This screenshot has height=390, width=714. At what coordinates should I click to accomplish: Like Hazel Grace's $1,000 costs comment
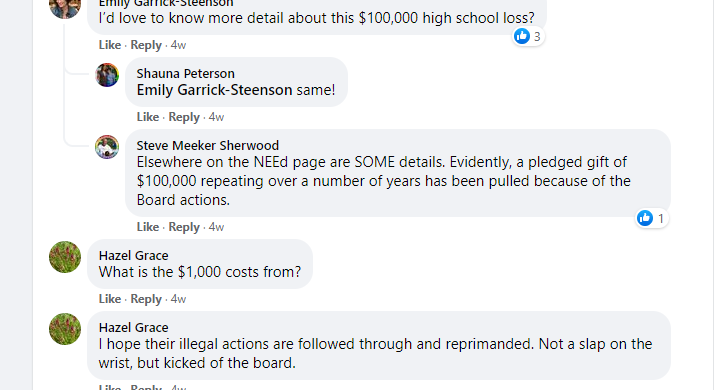[110, 298]
